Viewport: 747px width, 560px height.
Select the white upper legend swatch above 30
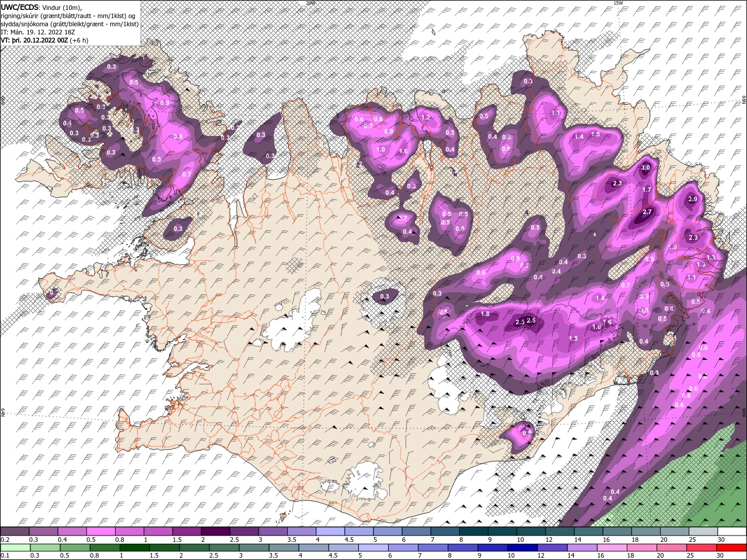click(x=731, y=531)
